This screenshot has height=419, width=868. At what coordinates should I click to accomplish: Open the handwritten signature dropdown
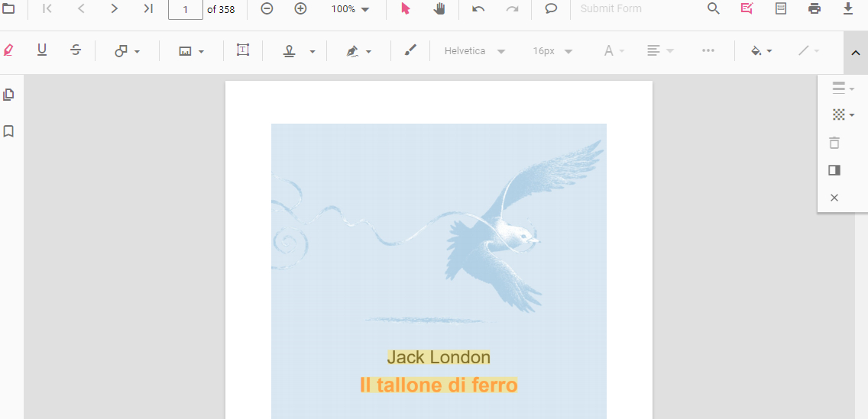point(358,51)
